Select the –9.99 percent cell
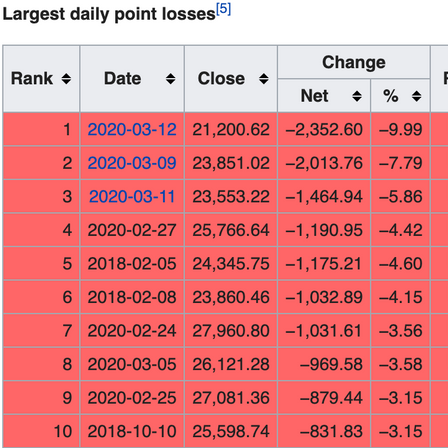 coord(400,129)
